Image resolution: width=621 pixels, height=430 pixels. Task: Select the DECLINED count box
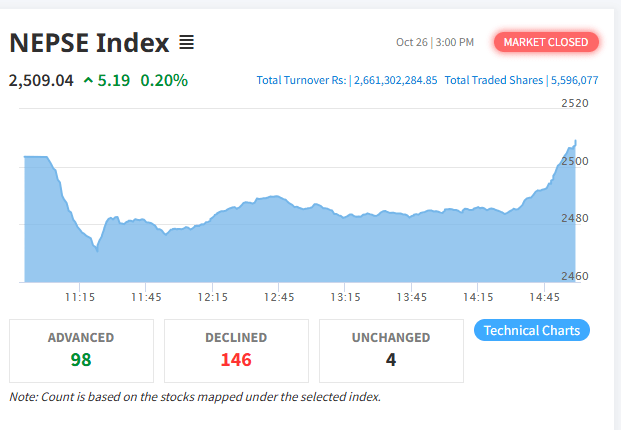click(x=236, y=351)
